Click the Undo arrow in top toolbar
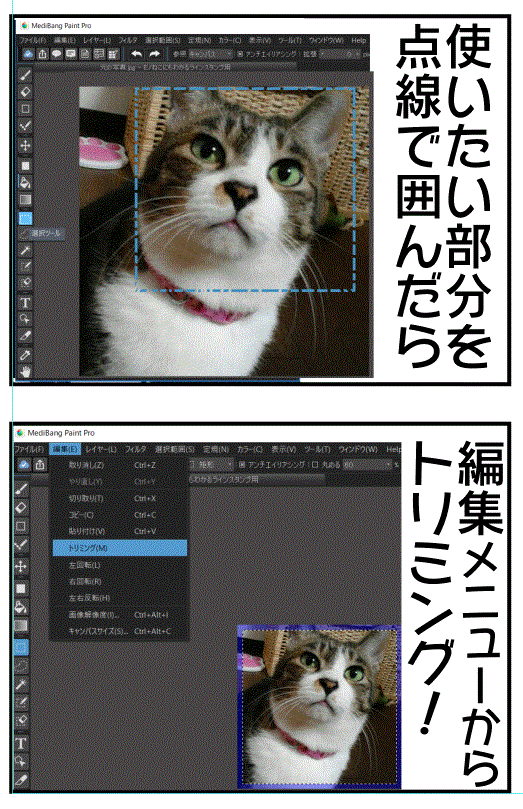 coord(137,54)
